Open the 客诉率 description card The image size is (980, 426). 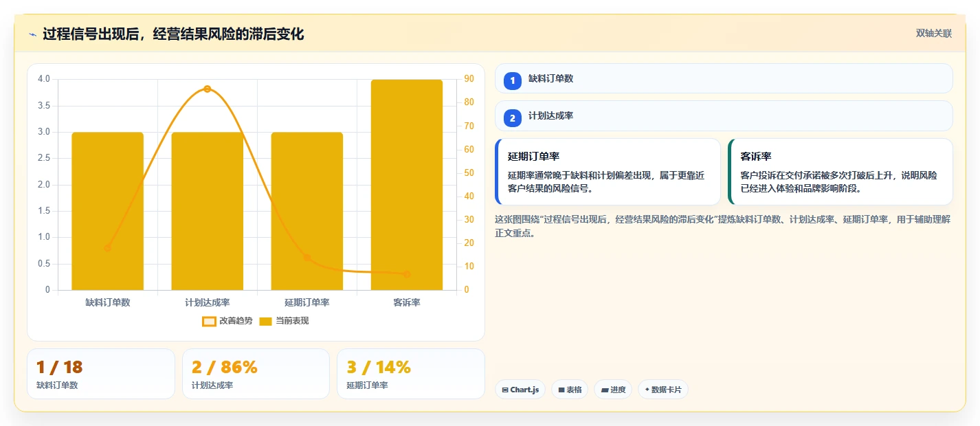(x=840, y=172)
